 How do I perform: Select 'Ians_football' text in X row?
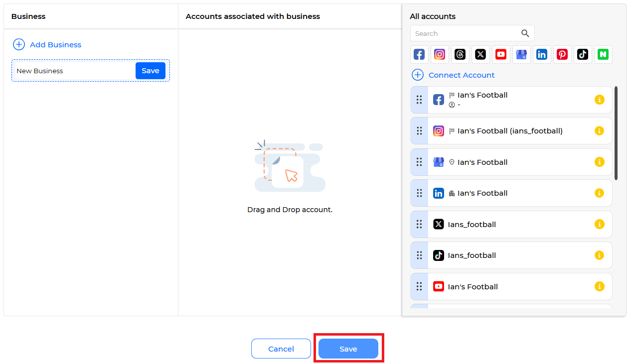point(472,225)
